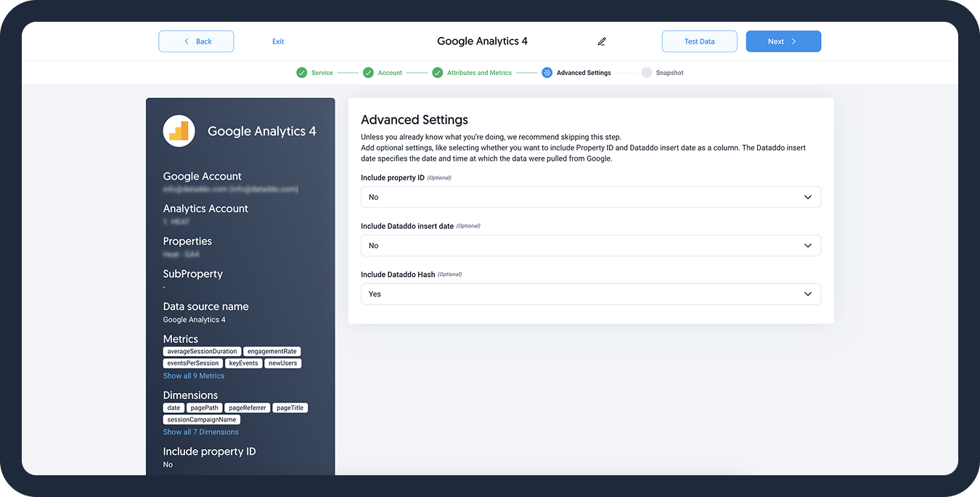The height and width of the screenshot is (497, 980).
Task: Click the Attributes and Metrics step checkmark
Action: 438,73
